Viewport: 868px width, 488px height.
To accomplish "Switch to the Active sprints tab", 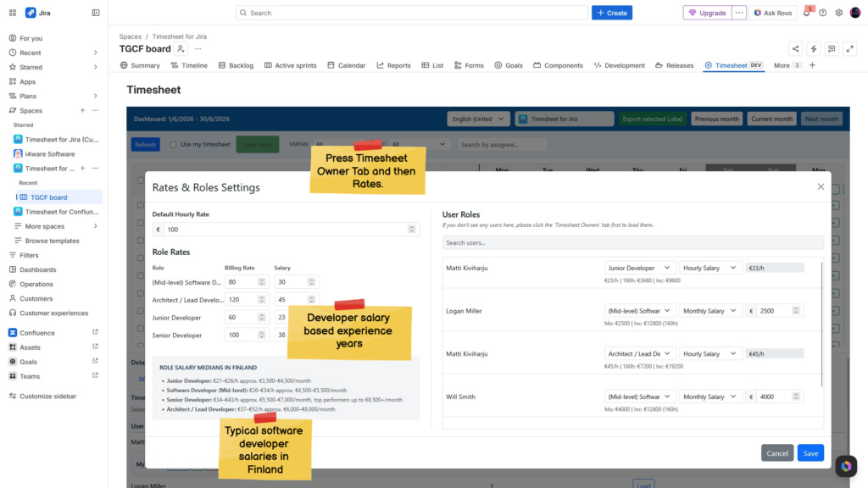I will 290,65.
